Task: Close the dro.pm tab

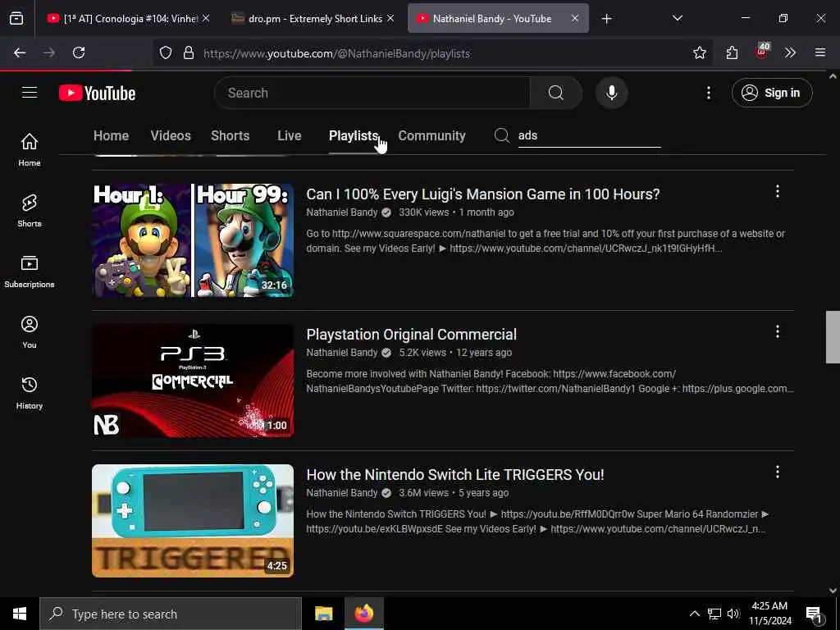Action: pos(390,19)
